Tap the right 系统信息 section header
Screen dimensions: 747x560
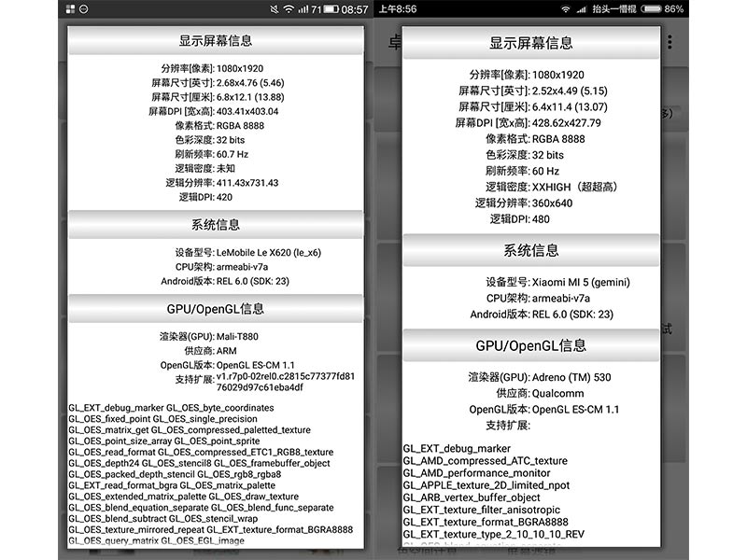pos(531,250)
